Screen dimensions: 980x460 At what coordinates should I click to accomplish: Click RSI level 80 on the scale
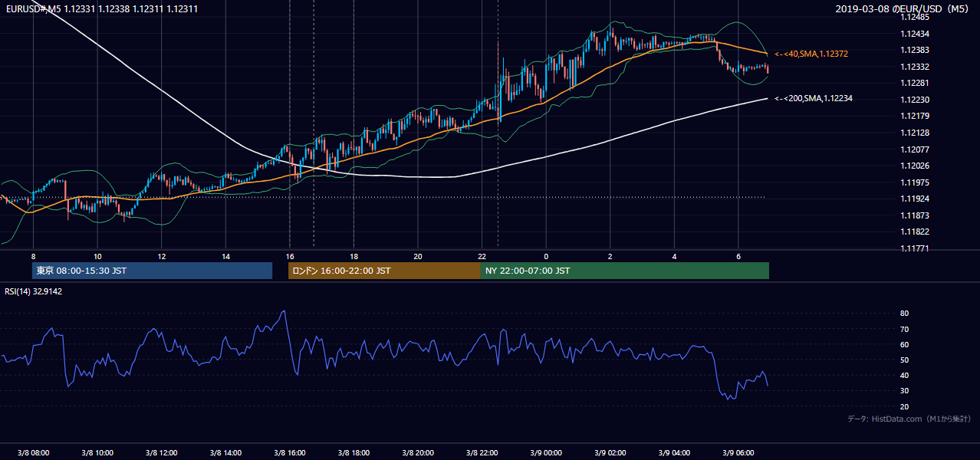(905, 314)
